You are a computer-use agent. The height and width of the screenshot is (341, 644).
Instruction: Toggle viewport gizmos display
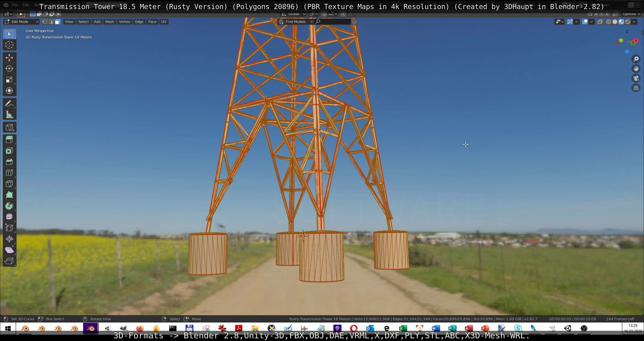[570, 22]
